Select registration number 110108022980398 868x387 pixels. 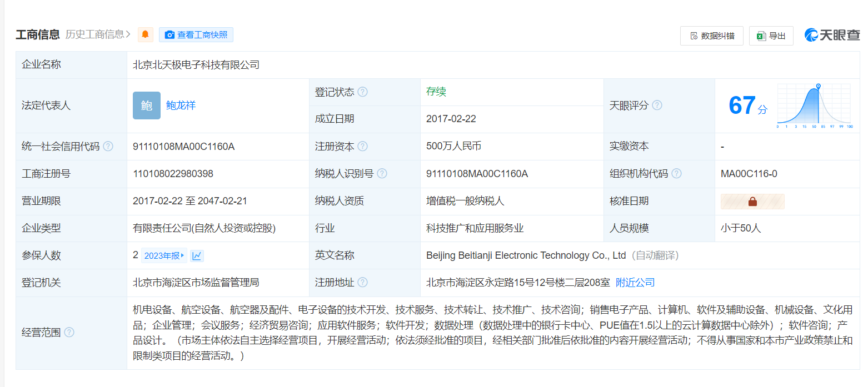point(173,174)
